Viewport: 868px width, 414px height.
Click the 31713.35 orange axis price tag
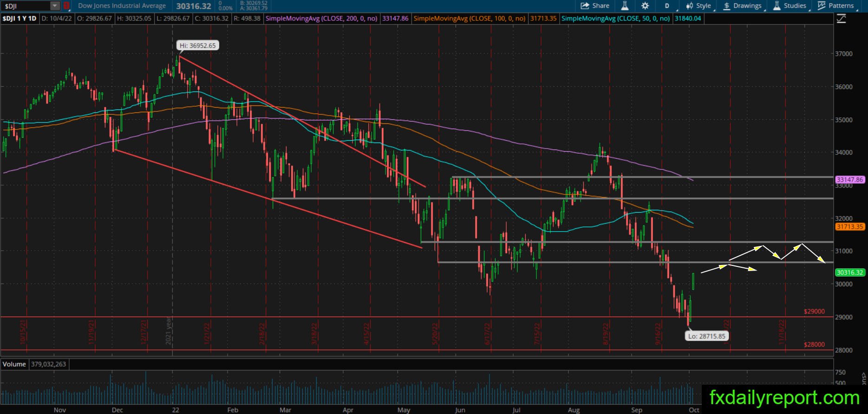click(x=850, y=227)
